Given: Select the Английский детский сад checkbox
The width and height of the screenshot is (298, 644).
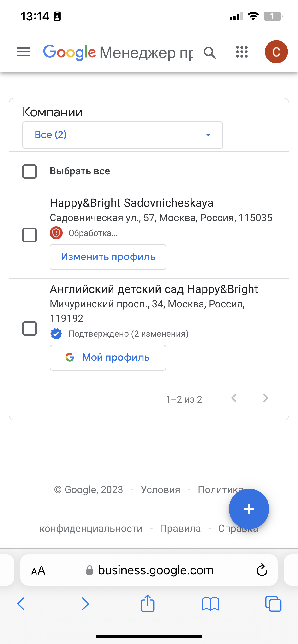Looking at the screenshot, I should tap(30, 328).
